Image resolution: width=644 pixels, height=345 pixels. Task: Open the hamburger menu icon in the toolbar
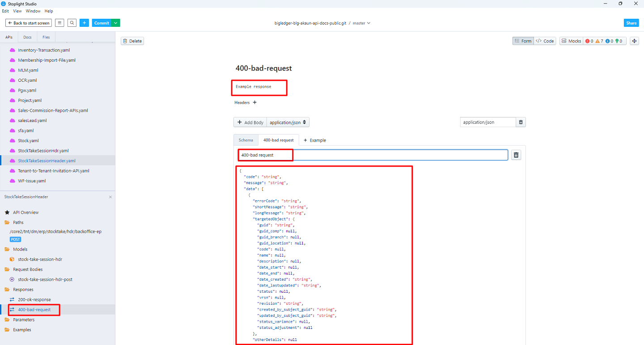pyautogui.click(x=59, y=23)
